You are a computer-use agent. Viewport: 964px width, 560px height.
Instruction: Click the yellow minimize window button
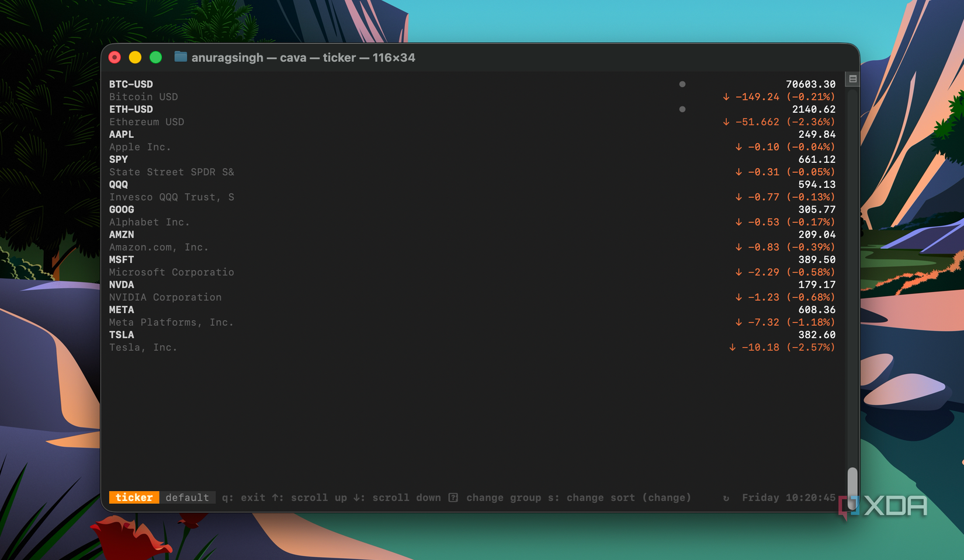tap(135, 57)
